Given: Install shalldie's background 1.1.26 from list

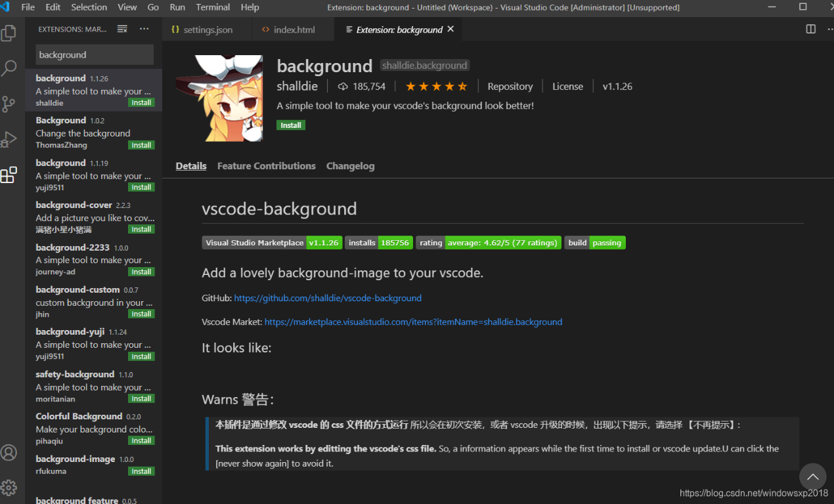Looking at the screenshot, I should pyautogui.click(x=141, y=102).
